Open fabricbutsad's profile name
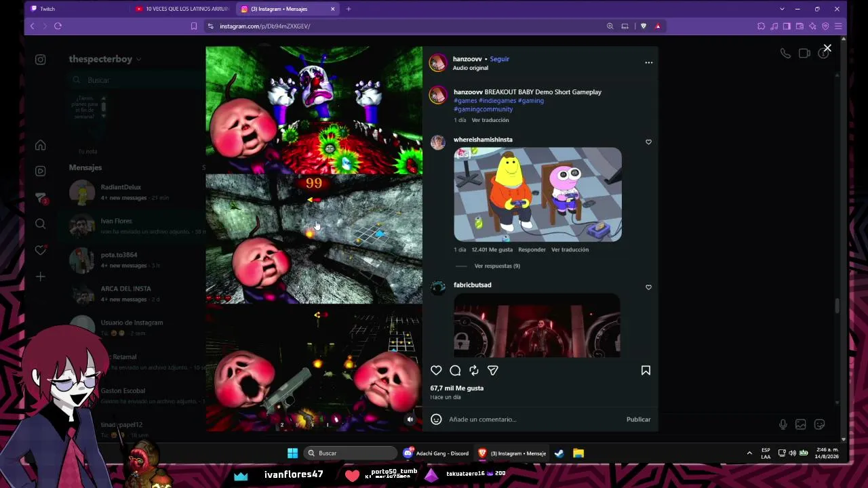Screen dimensions: 868x488 point(473,285)
